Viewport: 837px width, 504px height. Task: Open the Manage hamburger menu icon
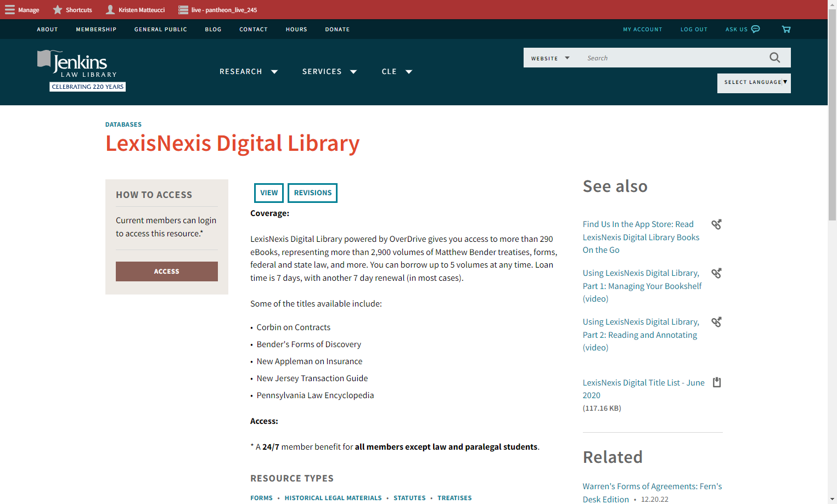(10, 10)
